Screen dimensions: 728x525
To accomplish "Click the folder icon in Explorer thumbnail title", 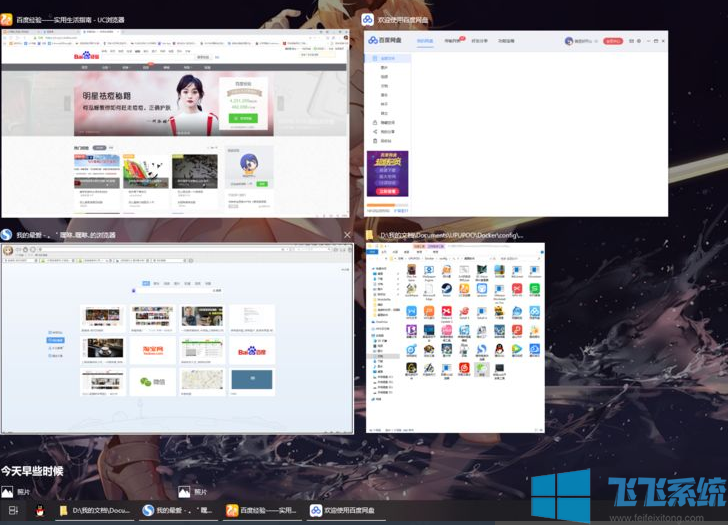I will [370, 235].
